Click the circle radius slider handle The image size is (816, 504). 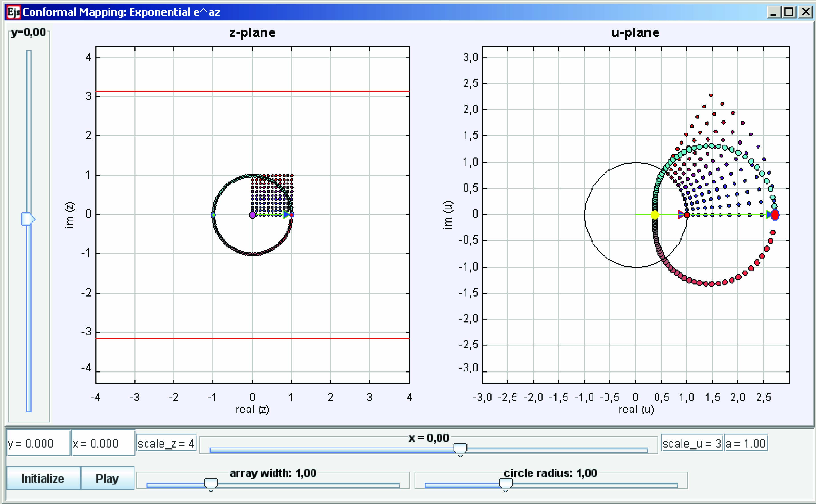(505, 485)
